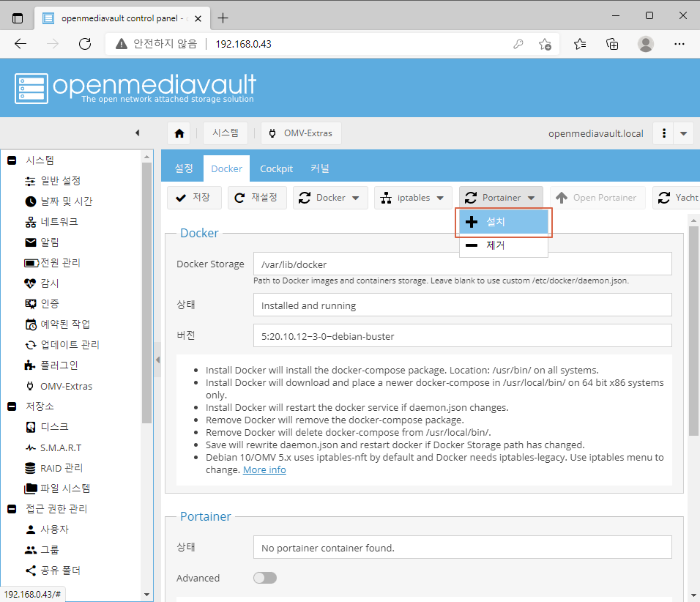The width and height of the screenshot is (700, 602).
Task: Click the saved password key icon
Action: tap(518, 44)
